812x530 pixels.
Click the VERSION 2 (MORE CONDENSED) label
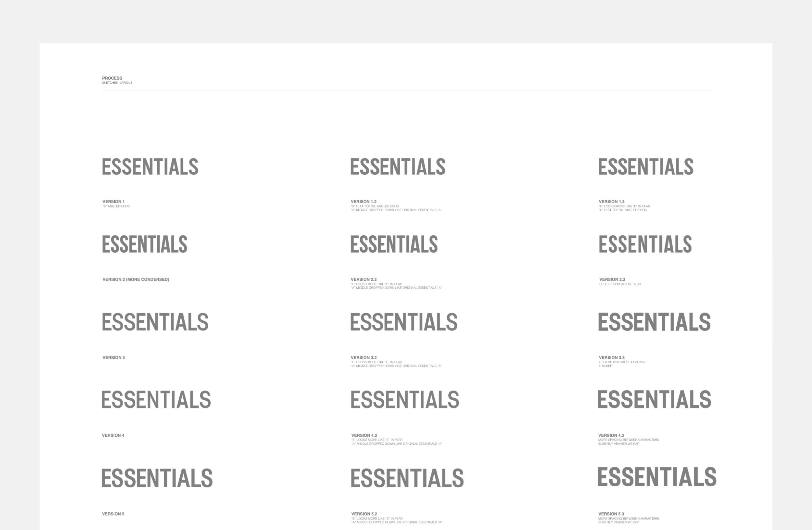[136, 279]
